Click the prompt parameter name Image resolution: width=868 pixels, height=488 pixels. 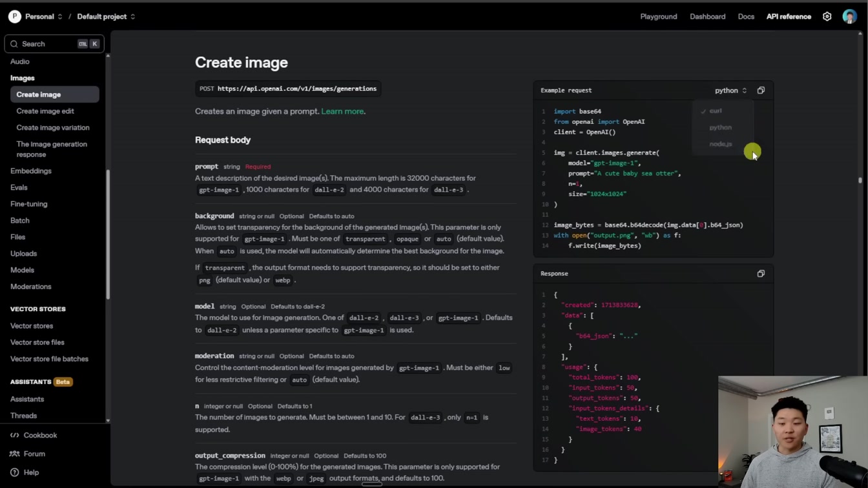click(x=207, y=167)
